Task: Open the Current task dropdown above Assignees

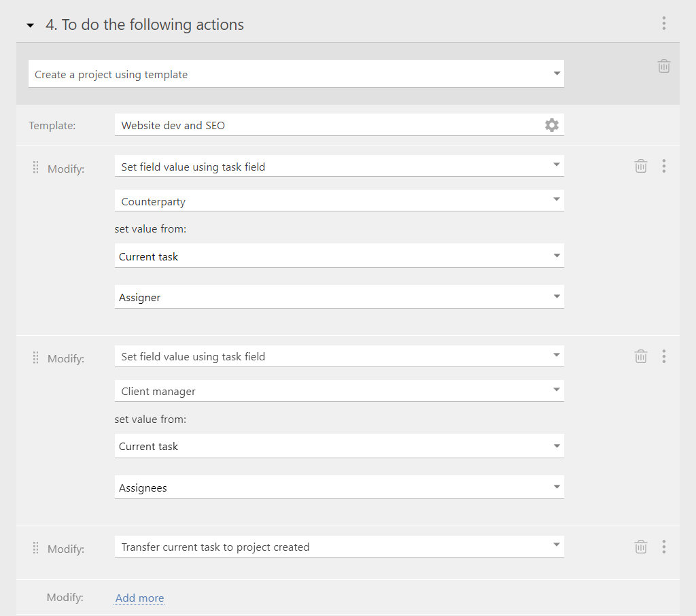Action: click(339, 446)
